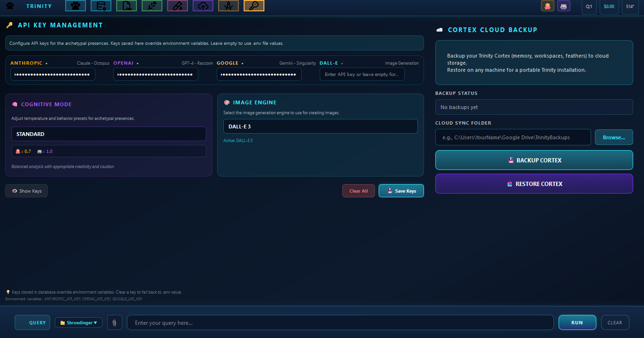This screenshot has width=644, height=338.
Task: Open the paw print tab in top toolbar
Action: (x=76, y=6)
